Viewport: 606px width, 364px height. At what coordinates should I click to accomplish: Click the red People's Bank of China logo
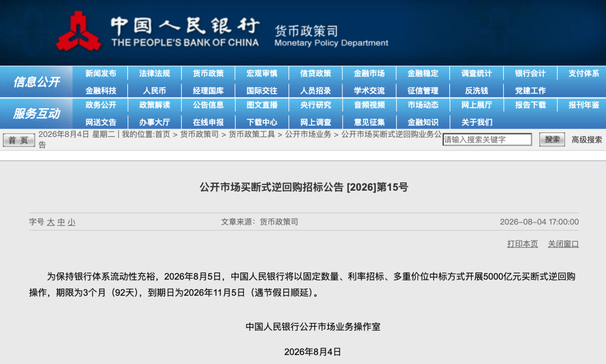[79, 31]
